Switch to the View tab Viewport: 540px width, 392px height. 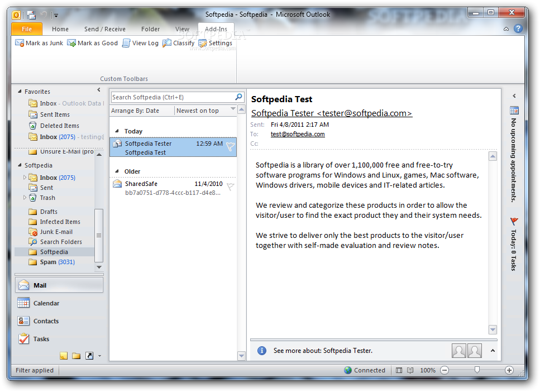(182, 29)
